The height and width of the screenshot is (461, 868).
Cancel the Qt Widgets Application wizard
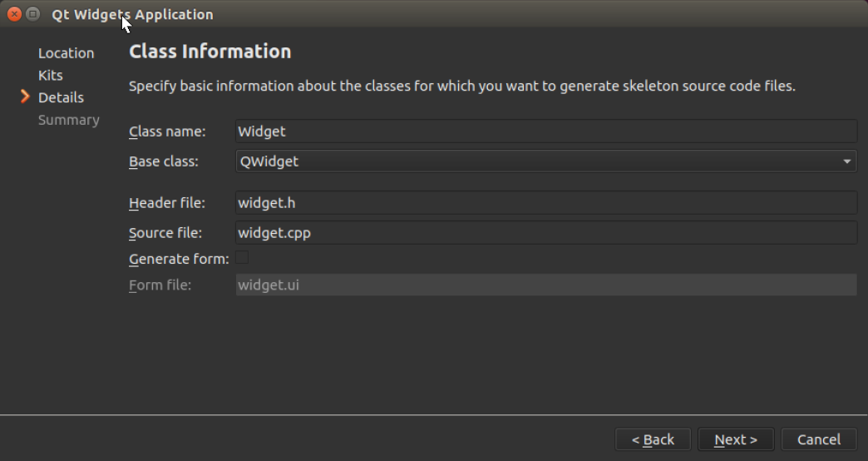819,439
